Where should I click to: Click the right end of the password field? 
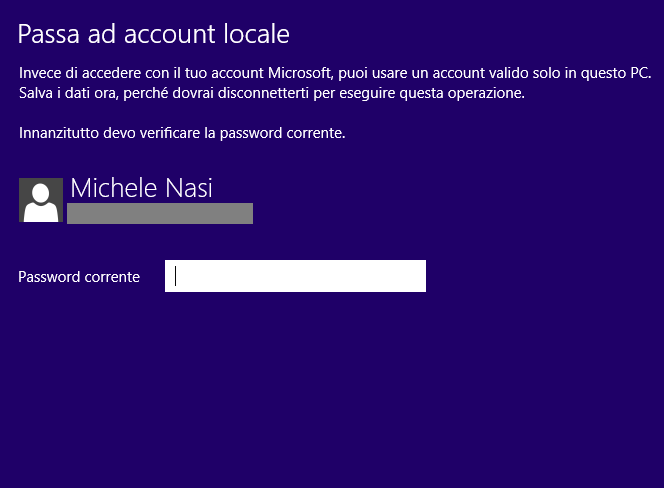click(415, 276)
